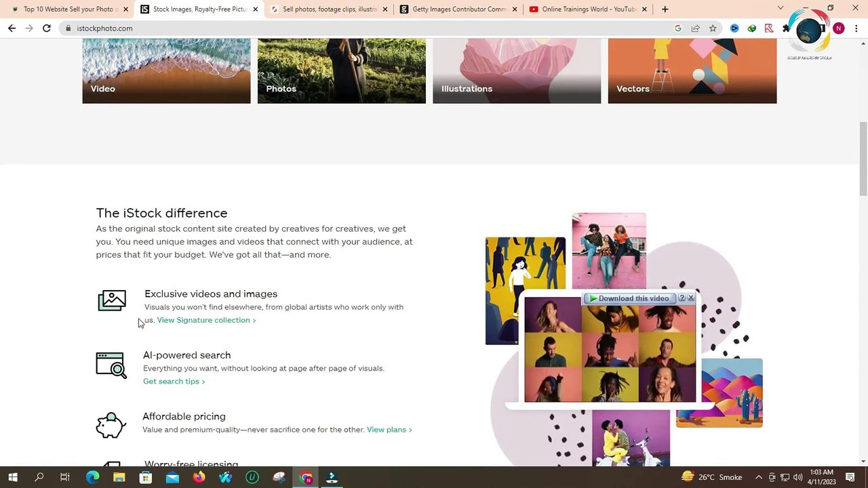This screenshot has width=868, height=488.
Task: Click the exclusive images picture icon
Action: [x=112, y=300]
